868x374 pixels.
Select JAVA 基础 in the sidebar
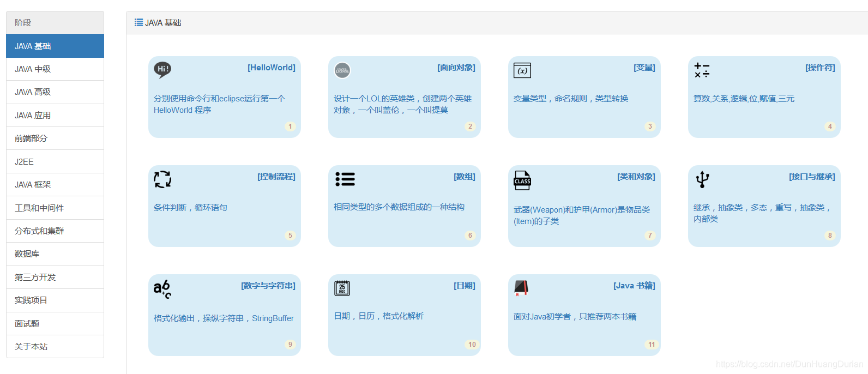pyautogui.click(x=55, y=46)
